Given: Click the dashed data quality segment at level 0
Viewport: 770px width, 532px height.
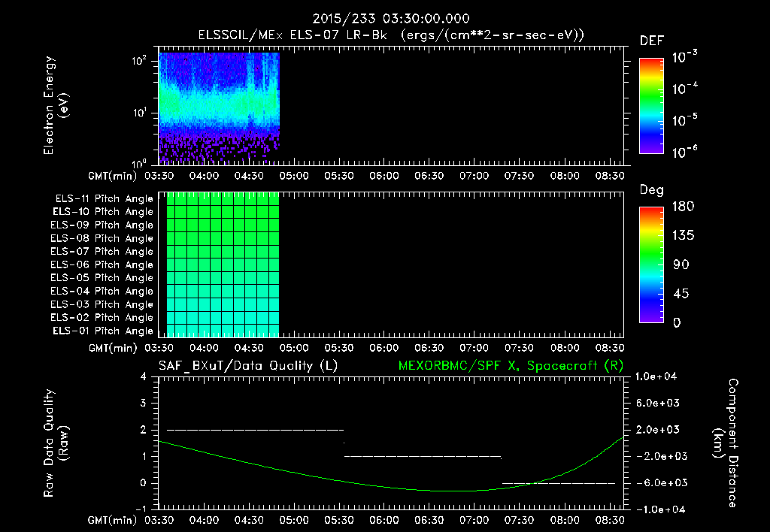Looking at the screenshot, I should pyautogui.click(x=559, y=483).
